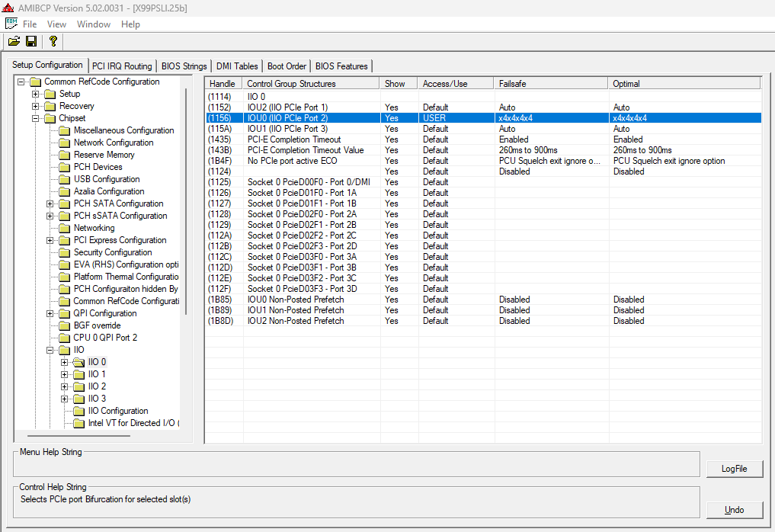Select the IOU1 (IIO PCIe Port 3) row

(483, 129)
